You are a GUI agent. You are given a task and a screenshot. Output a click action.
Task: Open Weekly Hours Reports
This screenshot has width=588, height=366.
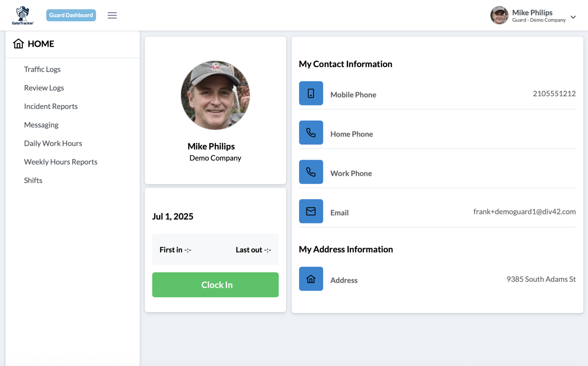[61, 162]
